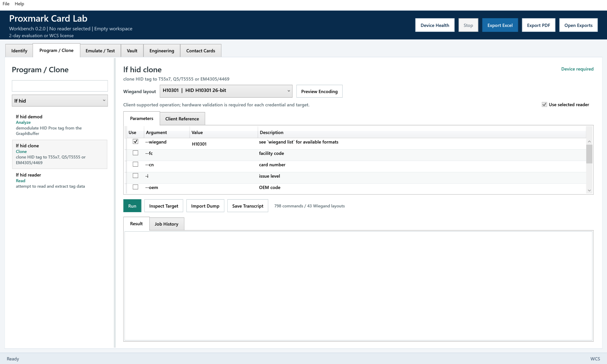Click the card number description text
This screenshot has width=607, height=364.
tap(272, 165)
